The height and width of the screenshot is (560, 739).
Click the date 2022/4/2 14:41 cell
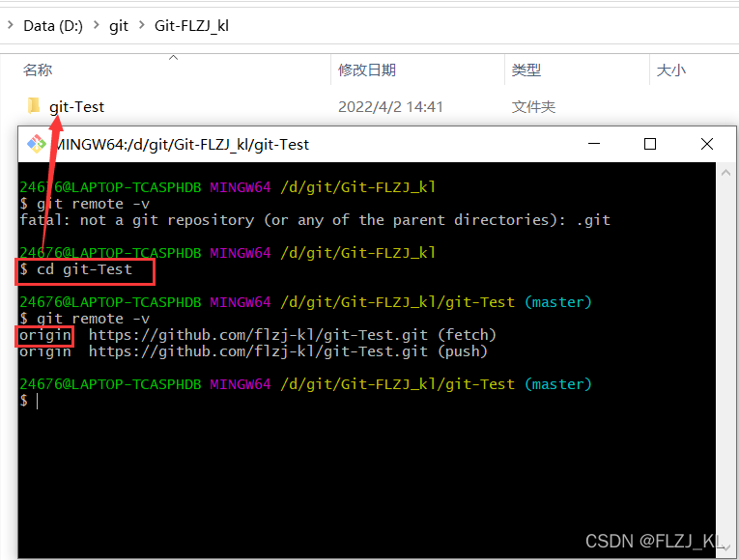pyautogui.click(x=390, y=107)
